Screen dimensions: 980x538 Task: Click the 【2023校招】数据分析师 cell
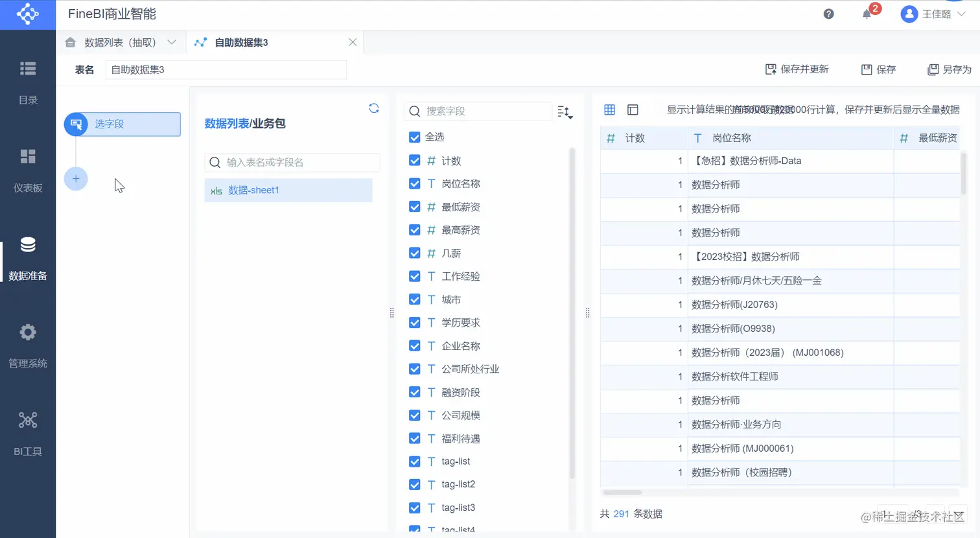tap(790, 257)
